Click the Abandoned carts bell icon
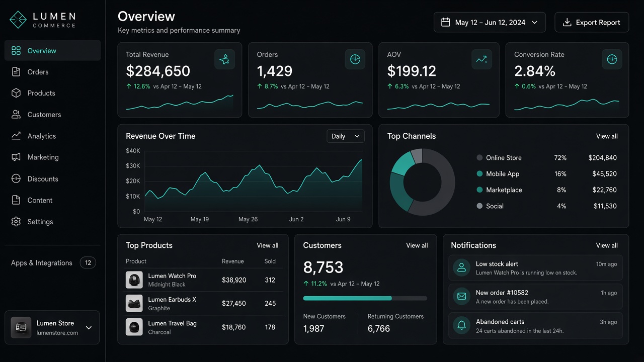Screen dimensions: 644x362 click(x=461, y=325)
